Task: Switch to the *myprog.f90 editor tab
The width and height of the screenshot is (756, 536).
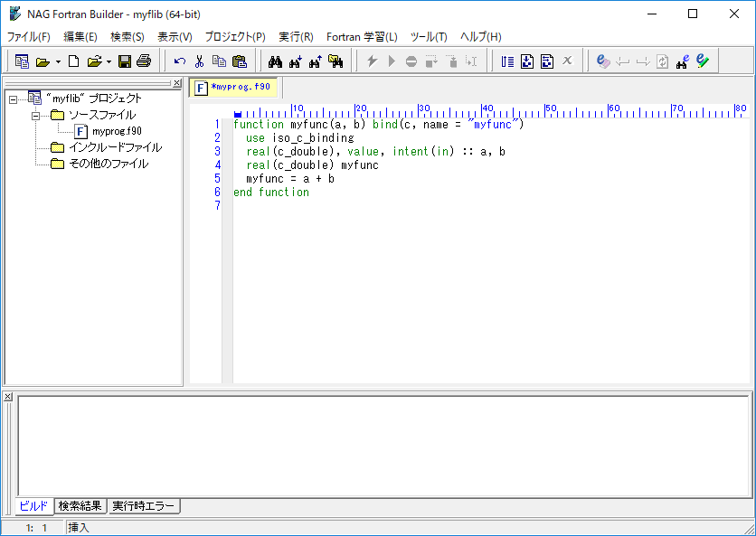Action: pos(233,88)
